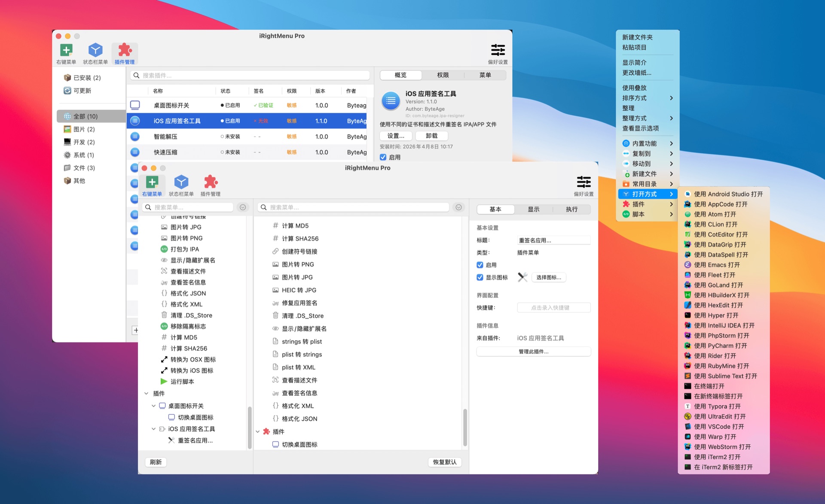Open 偏好设置 icon in front window
Viewport: 825px width, 504px height.
tap(584, 182)
